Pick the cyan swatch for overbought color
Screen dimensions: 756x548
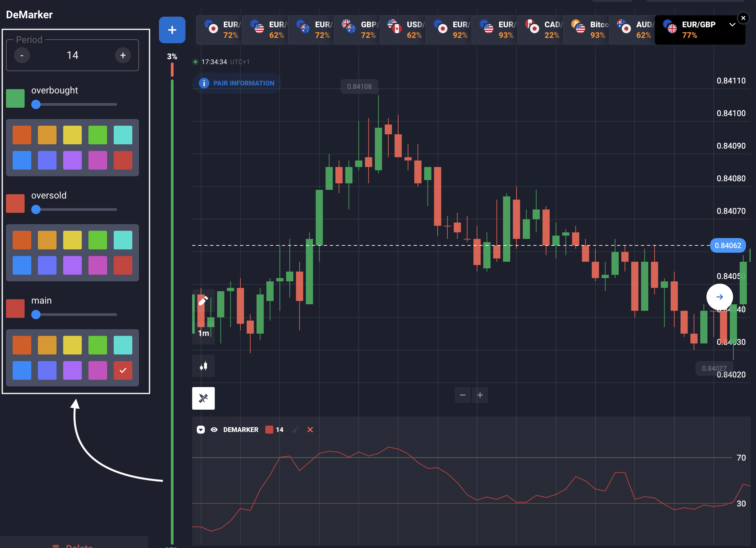tap(123, 135)
